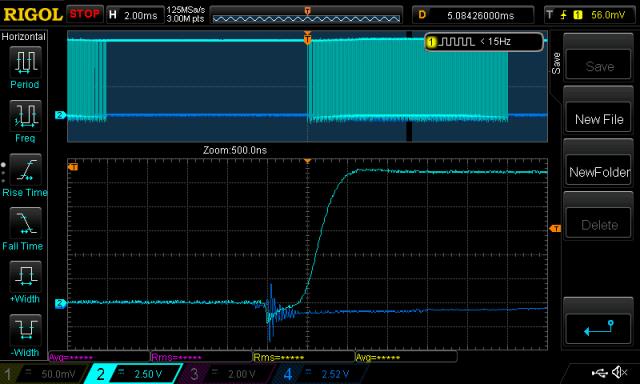The width and height of the screenshot is (640, 384).
Task: Select the -Width measurement icon
Action: click(x=25, y=330)
